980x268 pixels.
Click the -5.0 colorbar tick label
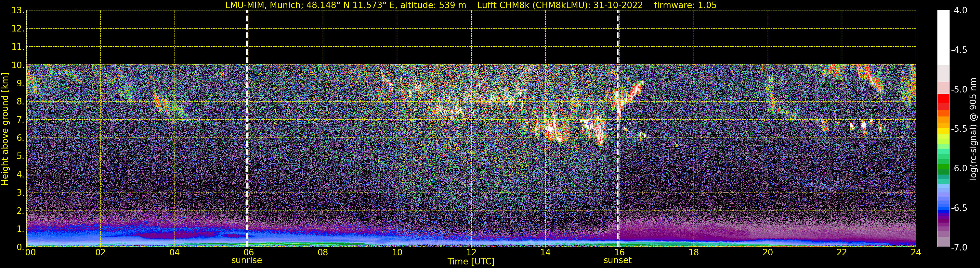pyautogui.click(x=959, y=90)
